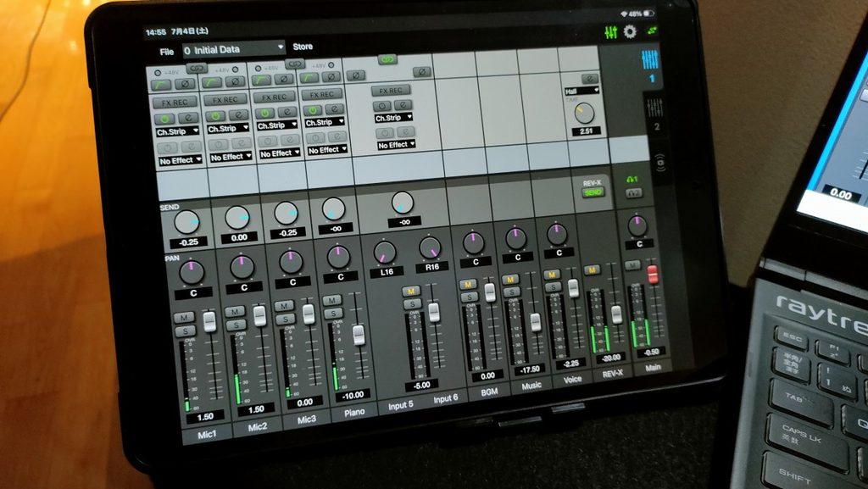Viewport: 868px width, 489px height.
Task: Open Input 5/6 No Effect dropdown
Action: point(396,146)
